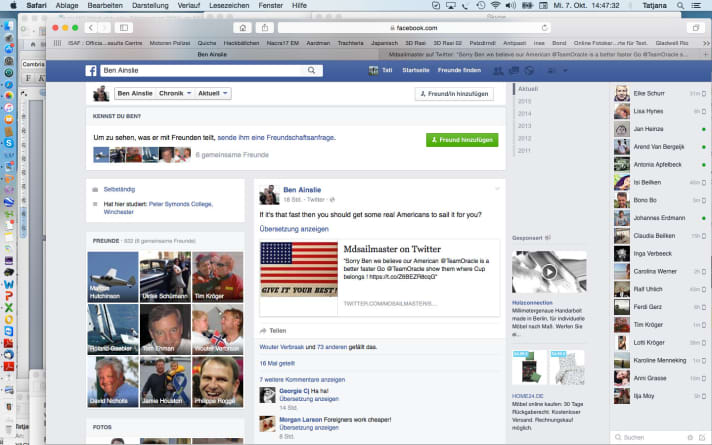Jump to 2011 in the timeline
712x445 pixels.
pos(524,150)
